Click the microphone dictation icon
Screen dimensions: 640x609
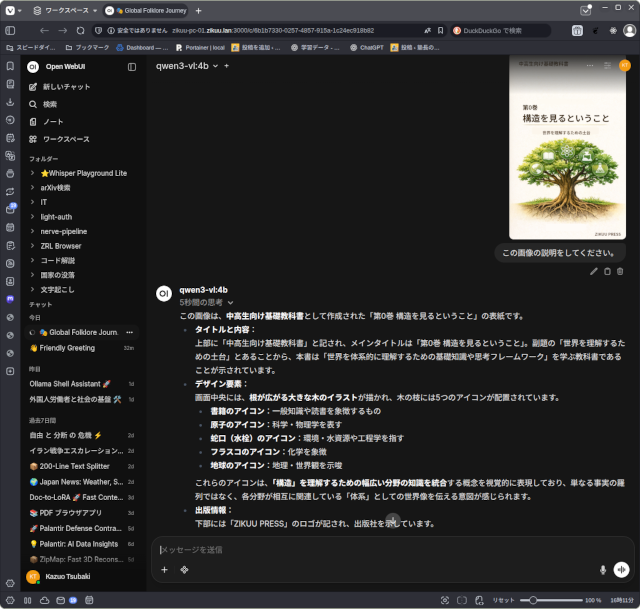602,569
